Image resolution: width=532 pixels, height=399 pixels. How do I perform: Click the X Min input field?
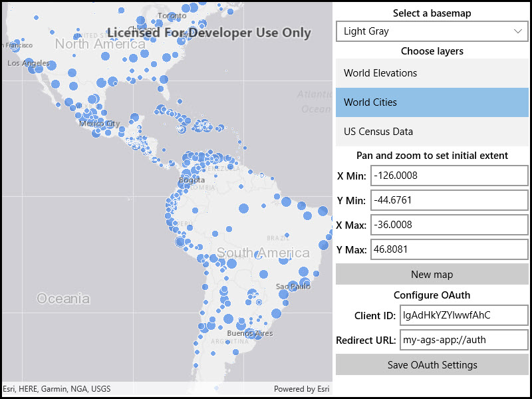pos(450,176)
